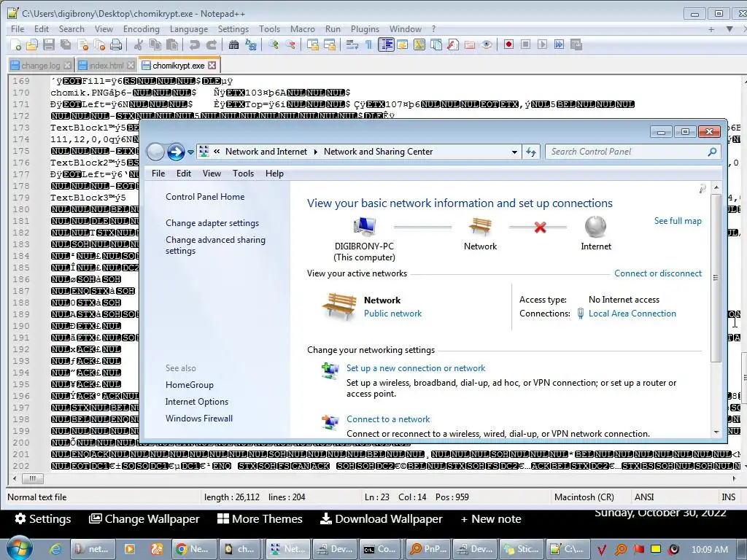Open View menu in Network and Sharing Center
The width and height of the screenshot is (747, 560).
pyautogui.click(x=212, y=174)
